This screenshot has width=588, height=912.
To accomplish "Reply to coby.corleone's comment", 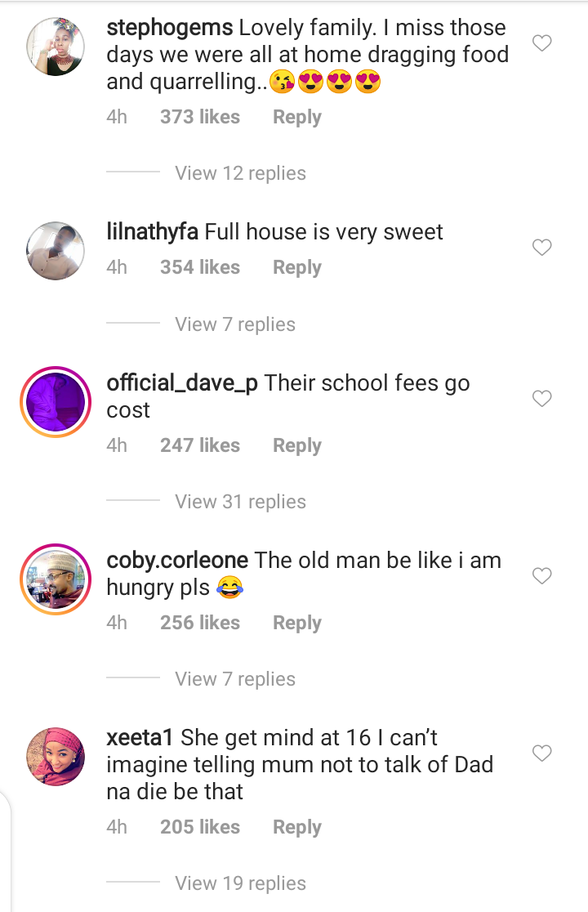I will point(296,623).
